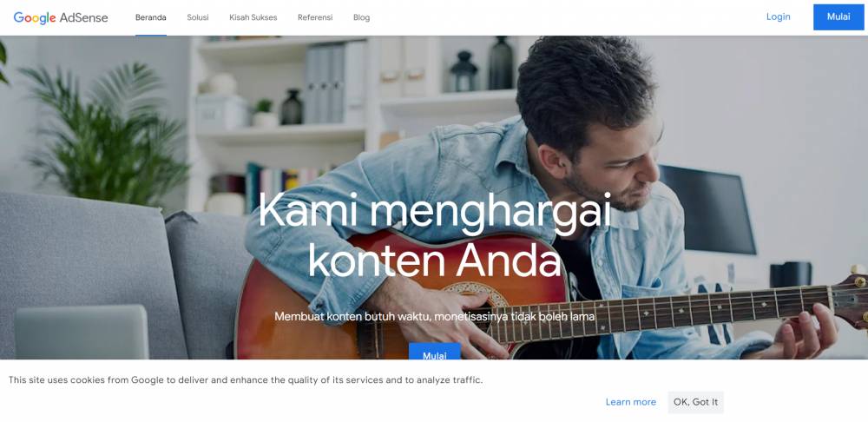Click the headline "Kami menghargai konten Anda"
The width and height of the screenshot is (868, 422).
(435, 234)
